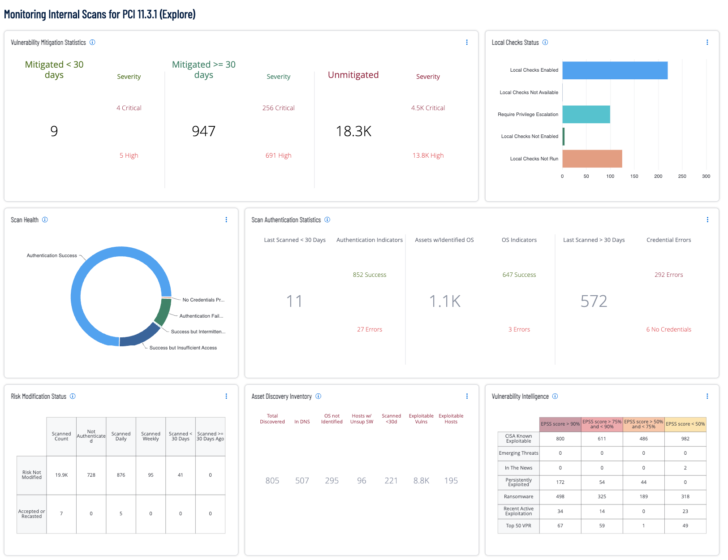This screenshot has width=728, height=560.
Task: Click the EPSS score > 90% column header
Action: coord(560,424)
